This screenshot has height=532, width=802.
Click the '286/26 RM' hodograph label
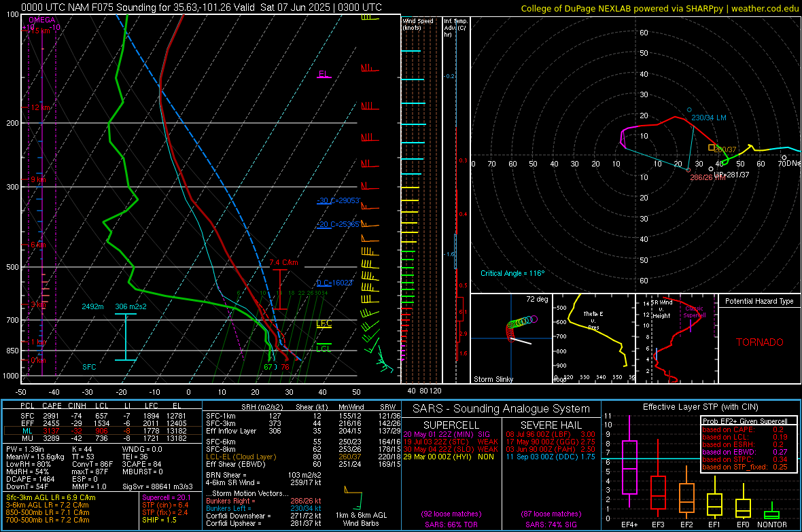click(708, 177)
